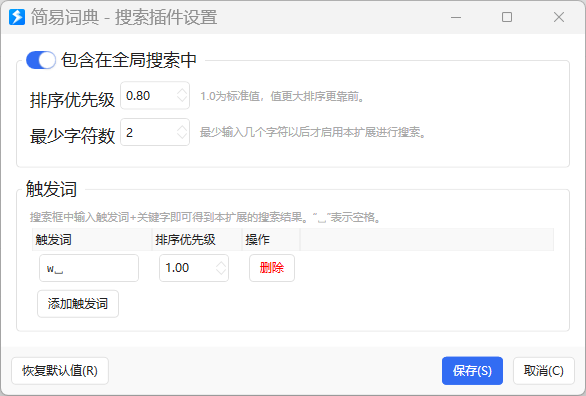Click the 添加触发词 button
This screenshot has width=586, height=396.
point(78,304)
